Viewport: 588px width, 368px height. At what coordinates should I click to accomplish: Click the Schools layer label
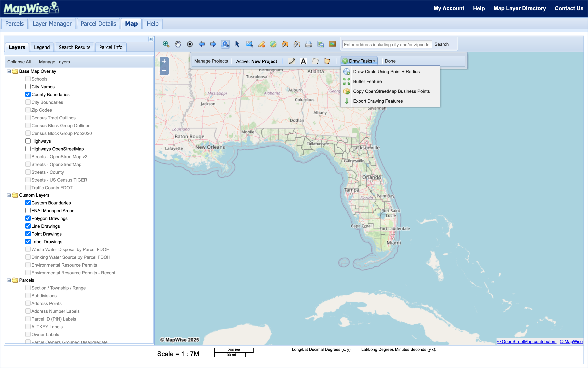click(x=39, y=79)
